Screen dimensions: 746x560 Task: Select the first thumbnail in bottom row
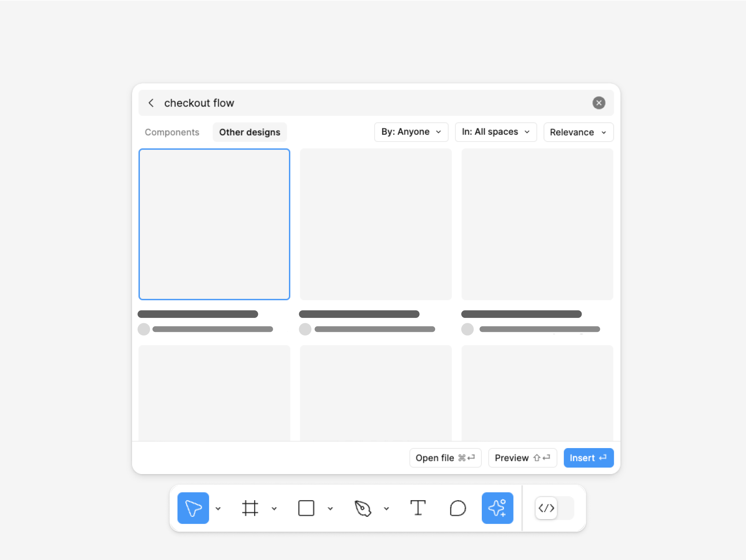(214, 393)
